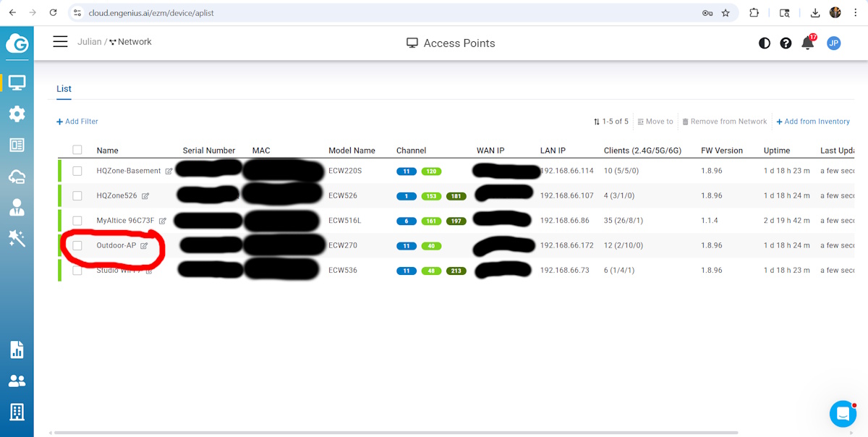Viewport: 868px width, 437px height.
Task: Open the monitor icon in left sidebar
Action: point(17,82)
